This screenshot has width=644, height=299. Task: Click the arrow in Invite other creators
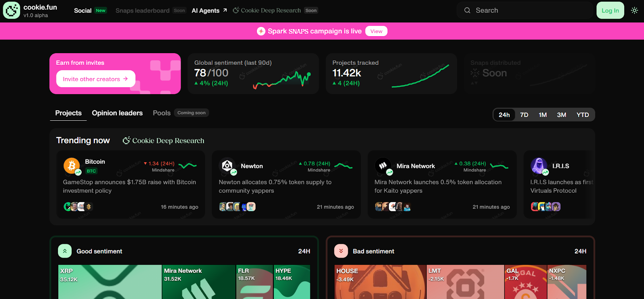[x=126, y=79]
